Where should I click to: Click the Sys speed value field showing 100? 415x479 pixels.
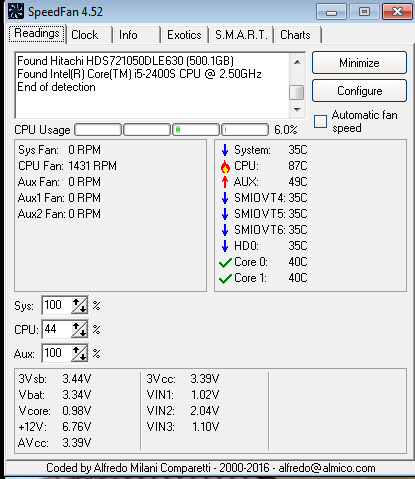(x=57, y=305)
